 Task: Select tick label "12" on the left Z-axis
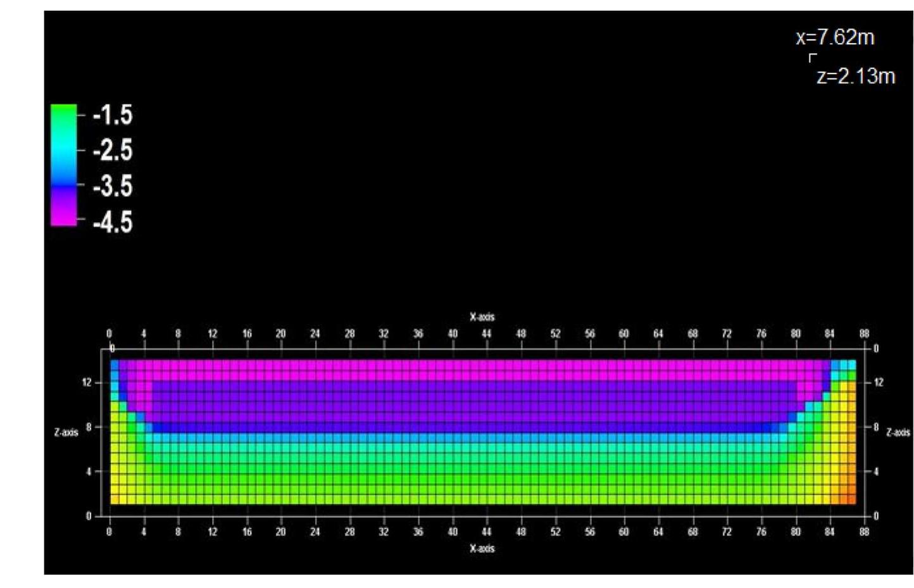pos(87,382)
